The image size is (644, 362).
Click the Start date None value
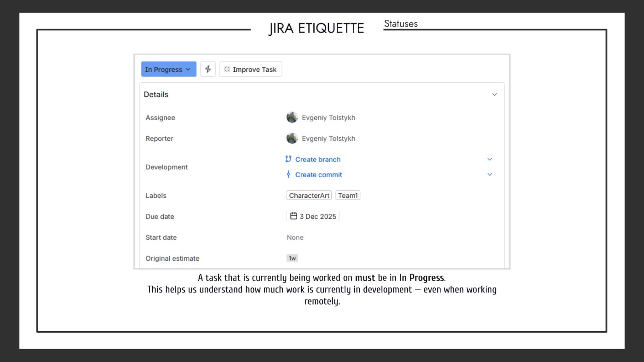point(295,238)
